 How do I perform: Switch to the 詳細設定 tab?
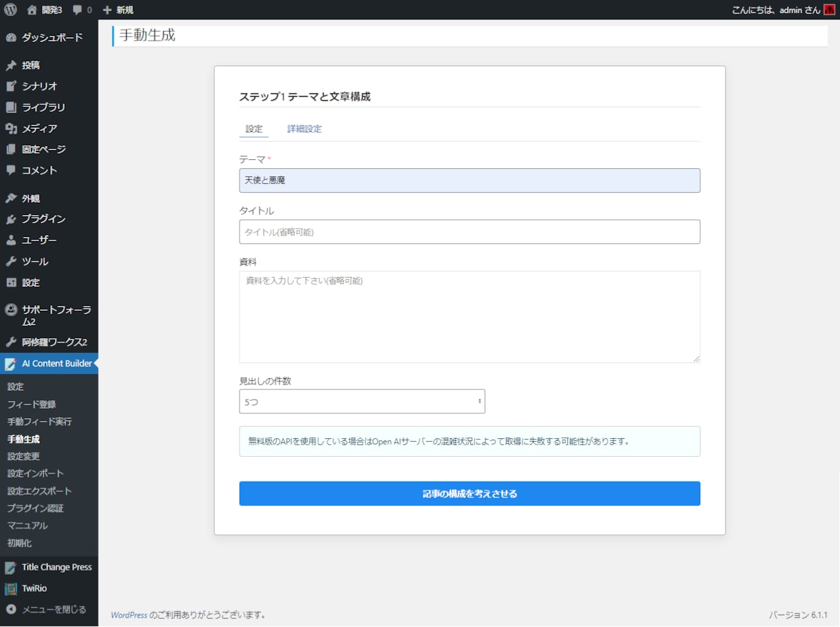coord(304,129)
